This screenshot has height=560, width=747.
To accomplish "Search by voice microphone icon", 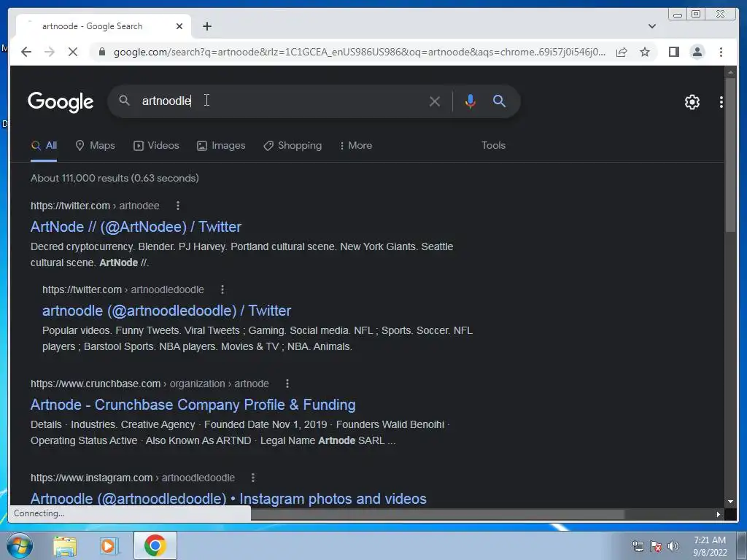I will click(x=471, y=101).
